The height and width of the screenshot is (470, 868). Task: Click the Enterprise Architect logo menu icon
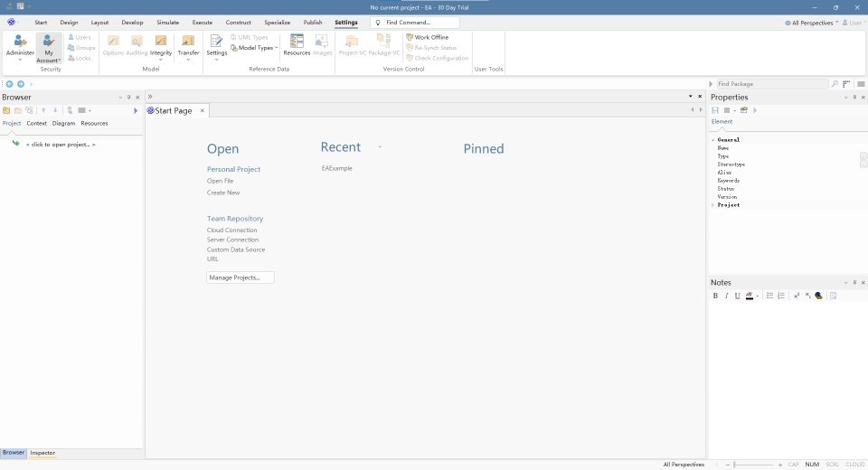11,22
